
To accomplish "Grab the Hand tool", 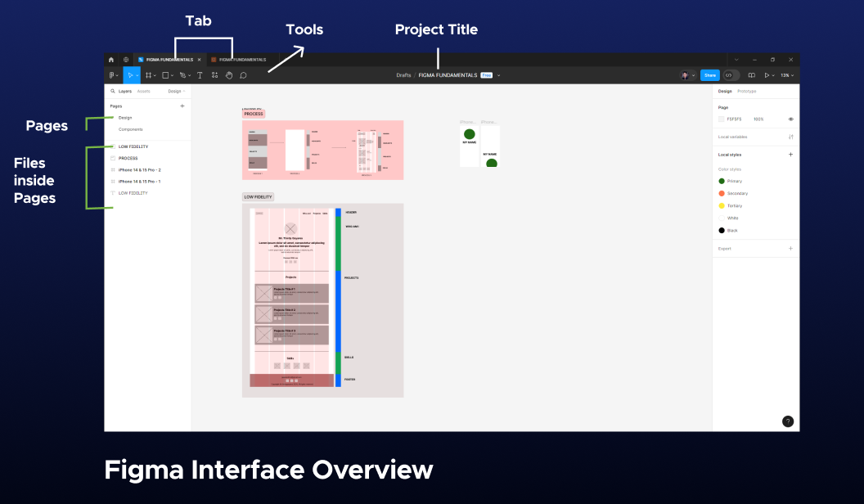I will coord(229,74).
